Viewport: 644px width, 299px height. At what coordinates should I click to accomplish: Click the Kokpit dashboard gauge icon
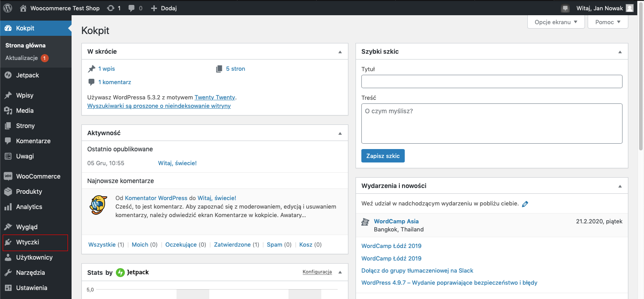point(8,28)
